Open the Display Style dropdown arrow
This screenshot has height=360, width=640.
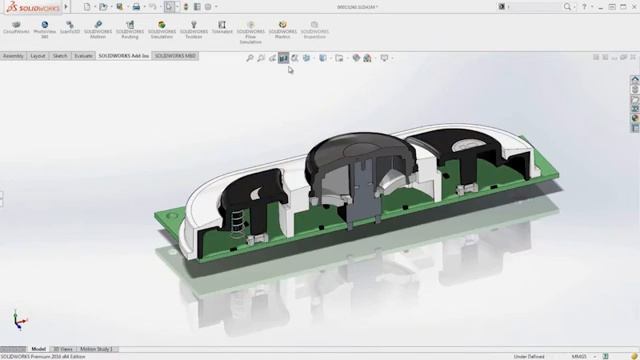coord(330,58)
